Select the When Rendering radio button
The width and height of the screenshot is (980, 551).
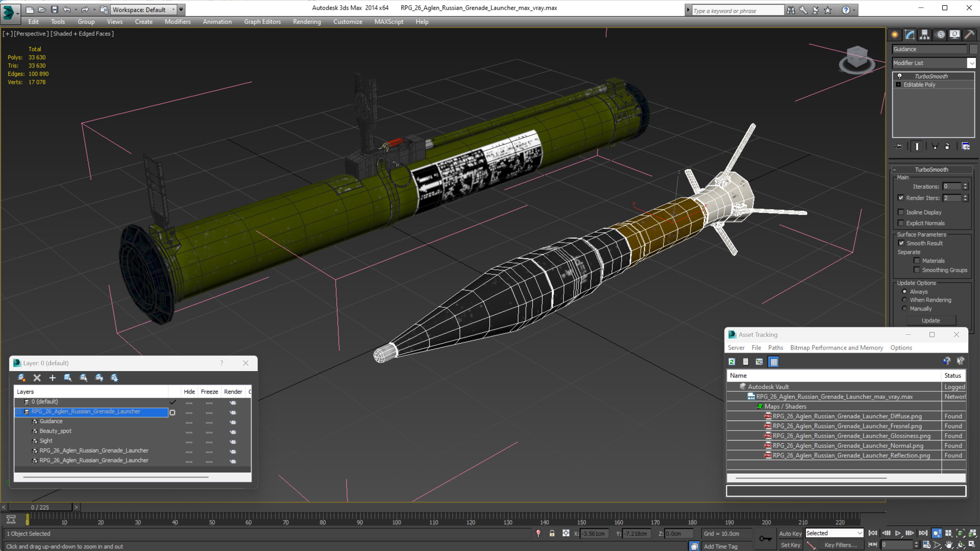tap(904, 300)
